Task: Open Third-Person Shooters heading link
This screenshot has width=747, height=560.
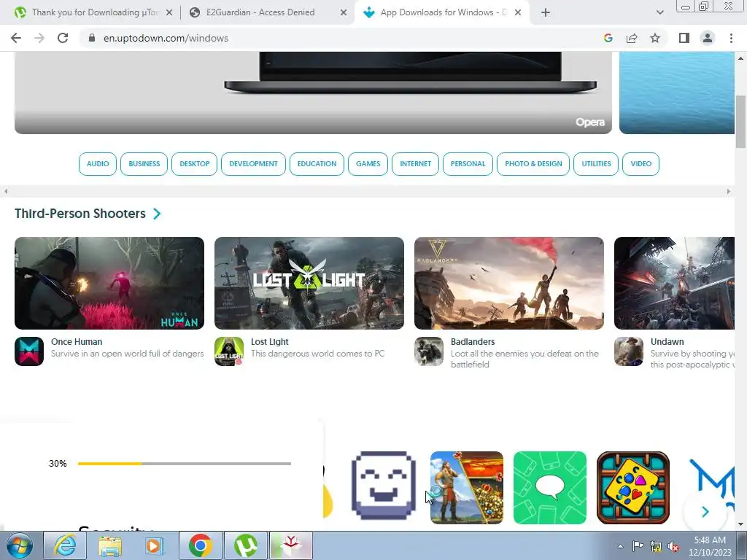Action: [x=80, y=214]
